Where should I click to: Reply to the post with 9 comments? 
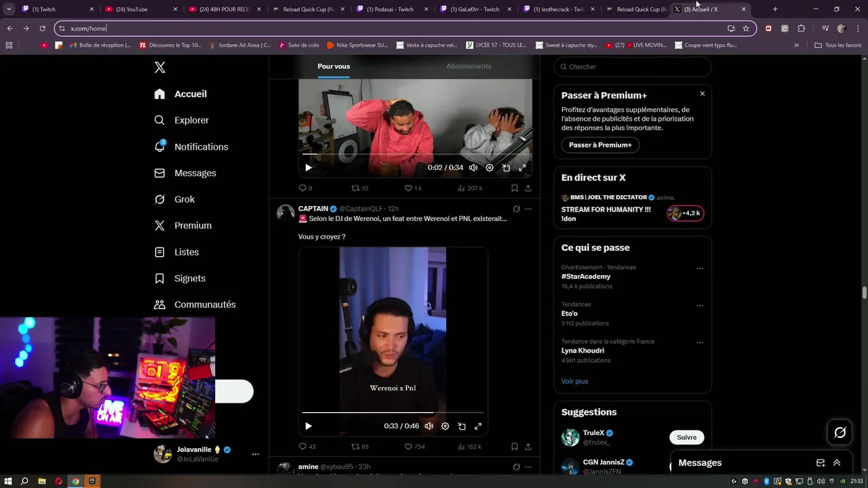305,188
